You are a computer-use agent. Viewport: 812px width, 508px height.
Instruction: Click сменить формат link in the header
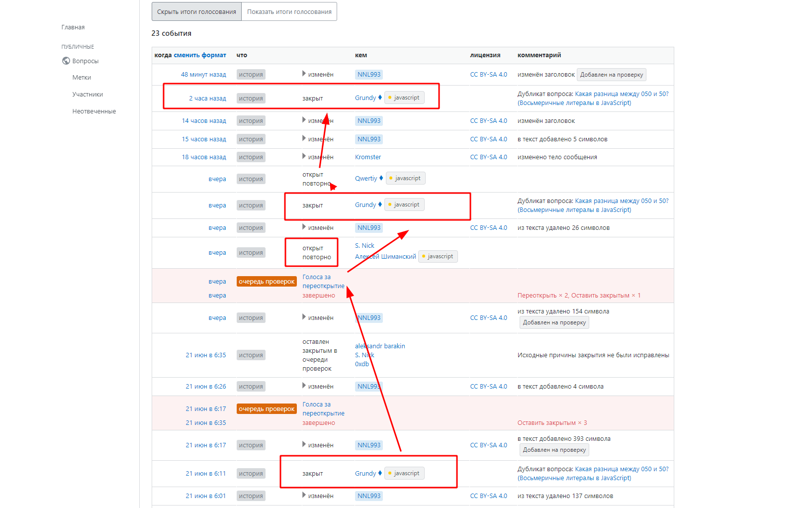(200, 55)
